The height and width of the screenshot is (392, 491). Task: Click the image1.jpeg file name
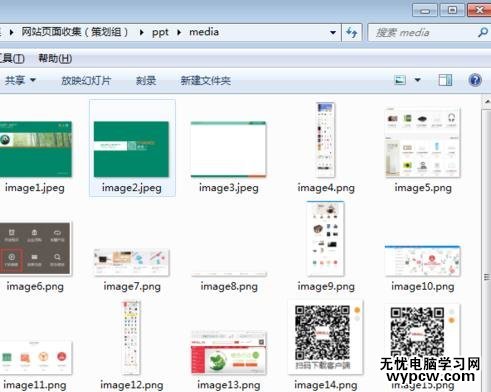pos(35,188)
